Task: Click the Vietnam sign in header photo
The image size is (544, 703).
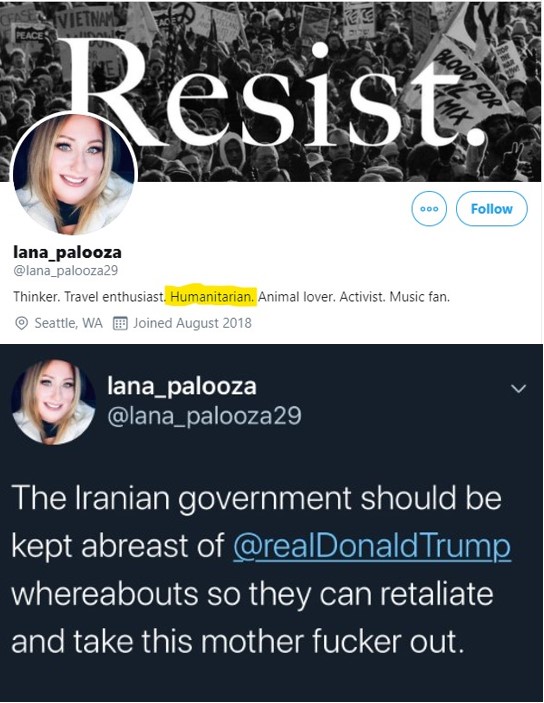Action: (x=84, y=19)
